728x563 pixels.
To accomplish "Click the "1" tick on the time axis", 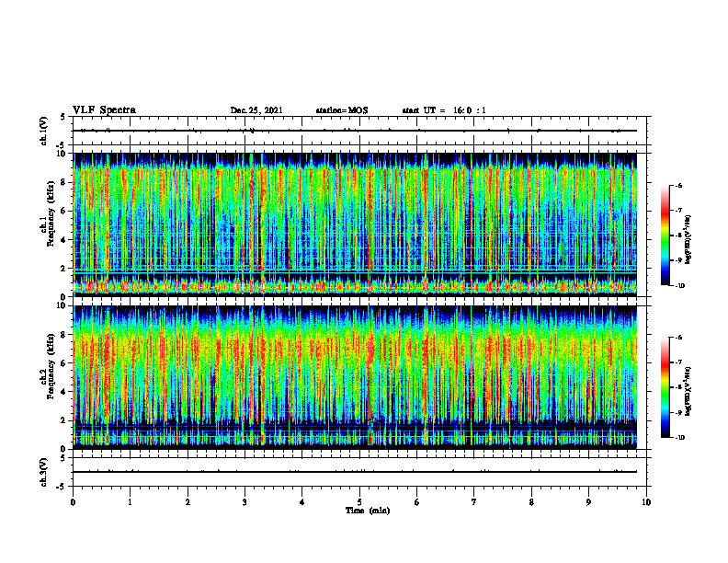I will pyautogui.click(x=130, y=502).
